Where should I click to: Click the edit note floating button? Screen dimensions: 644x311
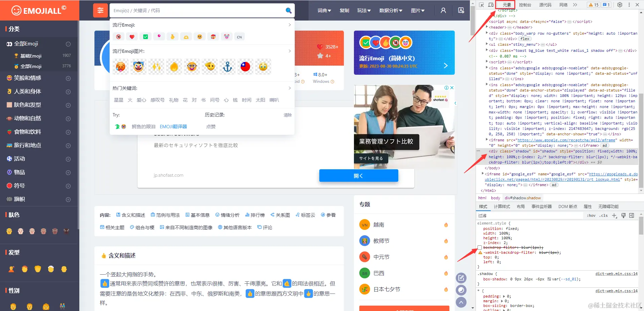tap(461, 278)
